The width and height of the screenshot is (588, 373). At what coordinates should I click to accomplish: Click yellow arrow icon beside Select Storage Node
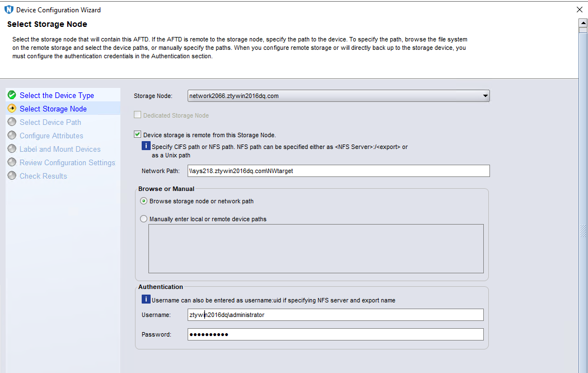tap(12, 108)
